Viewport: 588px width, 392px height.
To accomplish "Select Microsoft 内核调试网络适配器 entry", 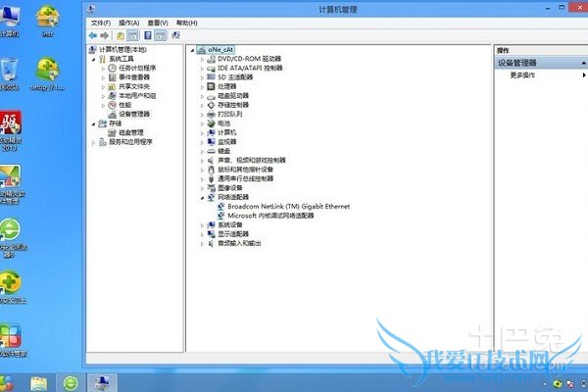I will pos(270,216).
